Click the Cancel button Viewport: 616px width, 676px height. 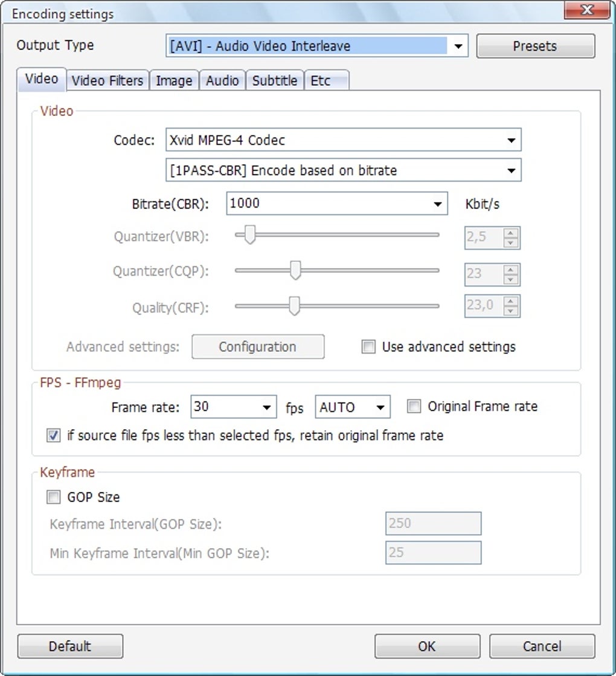(542, 646)
